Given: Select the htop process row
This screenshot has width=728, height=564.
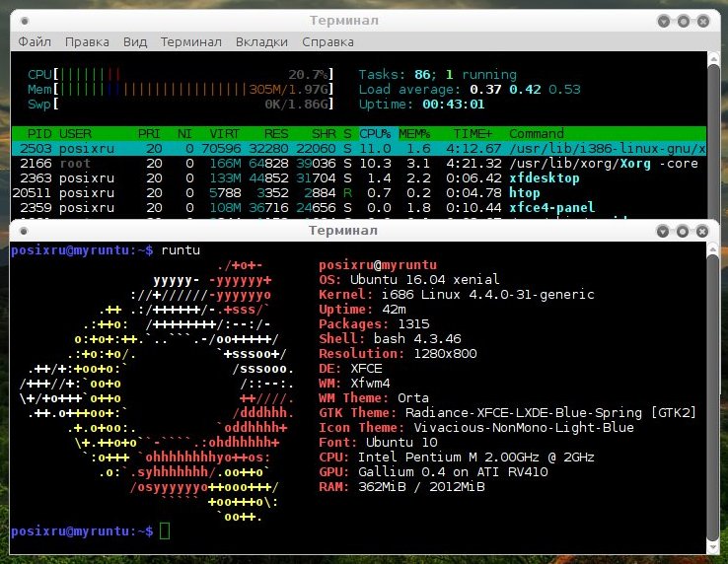Looking at the screenshot, I should point(359,193).
